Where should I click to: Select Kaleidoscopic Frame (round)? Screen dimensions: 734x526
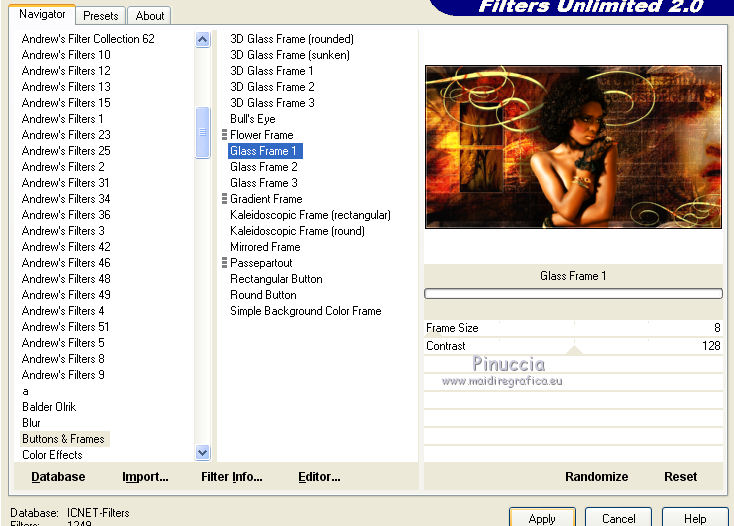tap(297, 231)
